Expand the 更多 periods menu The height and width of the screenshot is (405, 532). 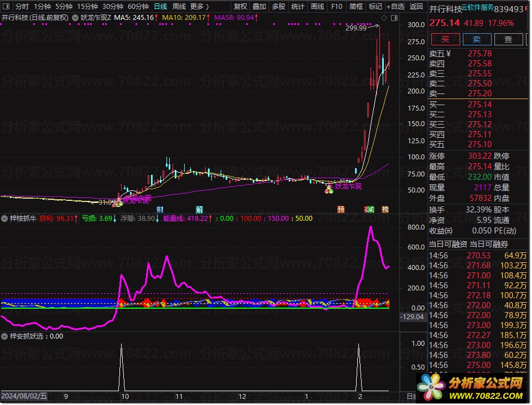pyautogui.click(x=200, y=6)
